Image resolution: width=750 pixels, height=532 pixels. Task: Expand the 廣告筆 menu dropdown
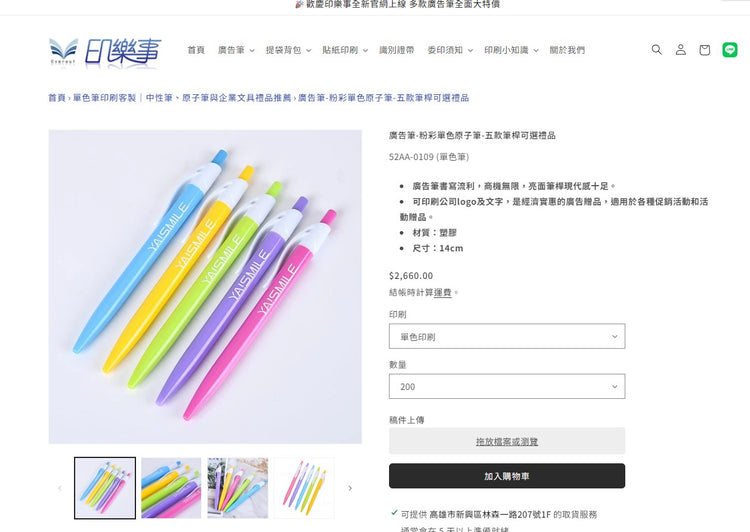pos(236,50)
